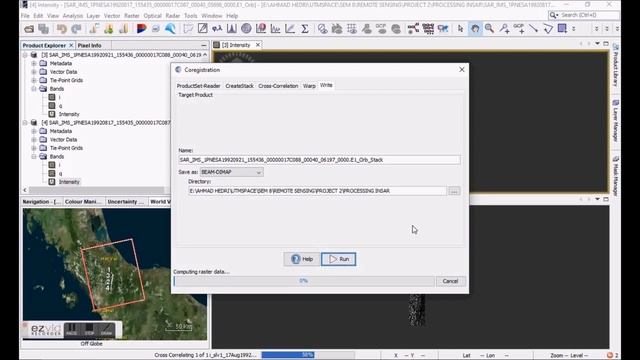Expand Metadata under product [3]
Viewport: 640px width, 360px height.
(34, 63)
